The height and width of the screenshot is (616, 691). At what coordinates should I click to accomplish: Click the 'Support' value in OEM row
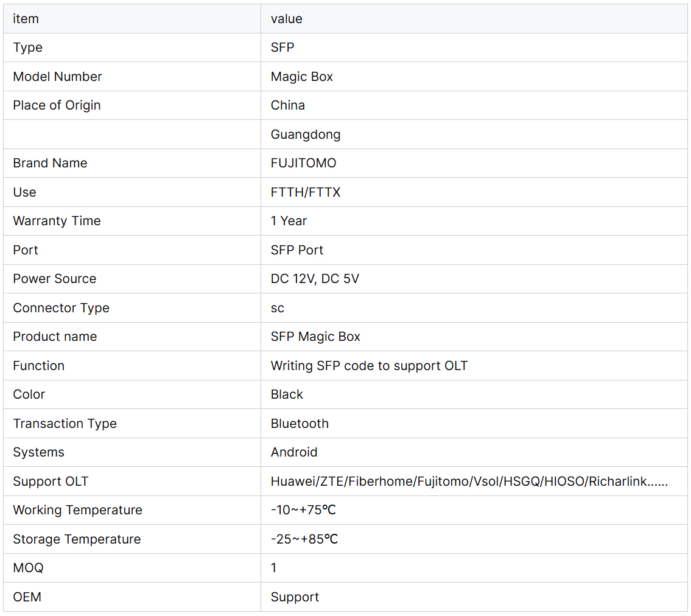pos(295,597)
